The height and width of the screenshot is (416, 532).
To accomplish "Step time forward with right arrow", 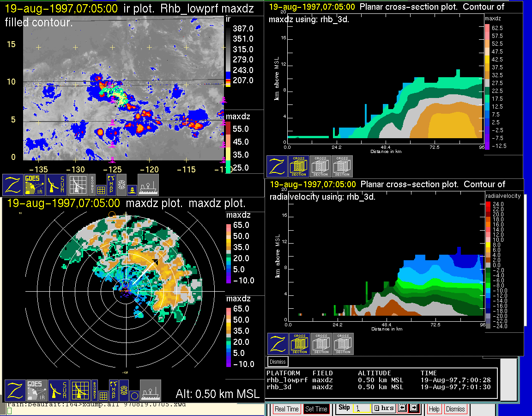I will [414, 408].
